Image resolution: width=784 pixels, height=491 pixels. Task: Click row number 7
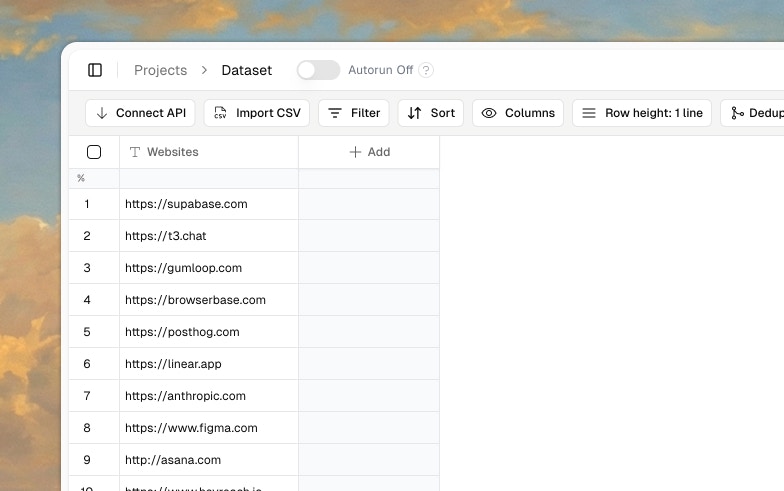pos(87,396)
